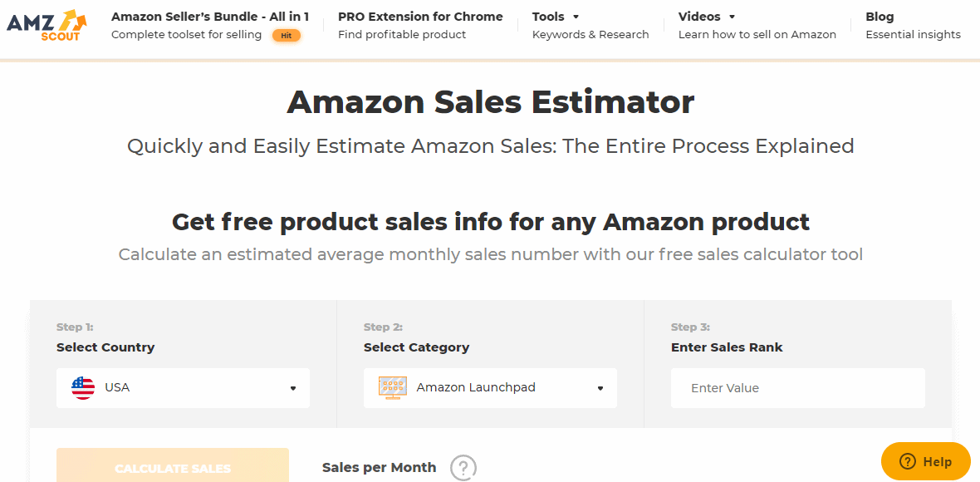
Task: Click the USA flag icon
Action: 83,388
